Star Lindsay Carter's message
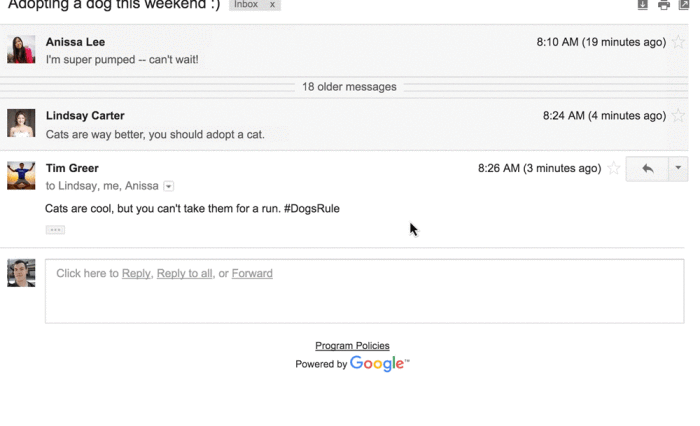Screen dimensions: 700x426 (x=678, y=116)
